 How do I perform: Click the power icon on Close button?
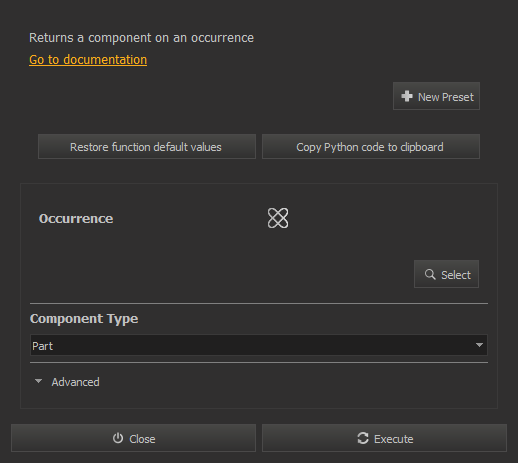(x=118, y=438)
